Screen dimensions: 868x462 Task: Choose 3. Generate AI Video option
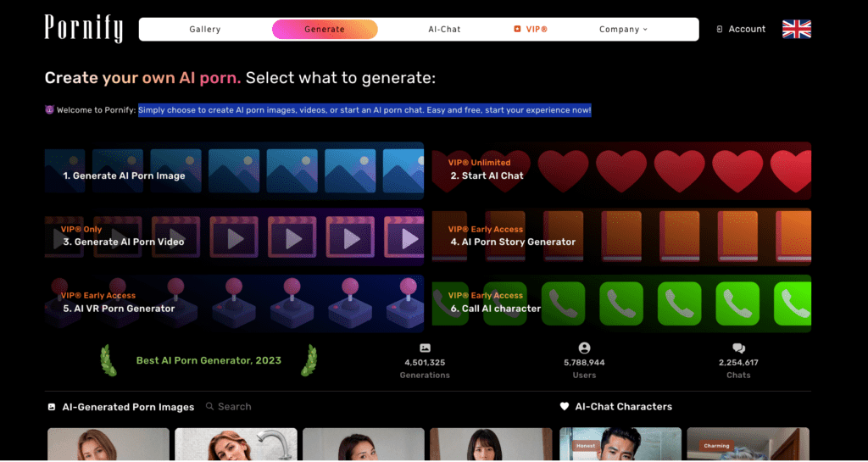click(234, 237)
